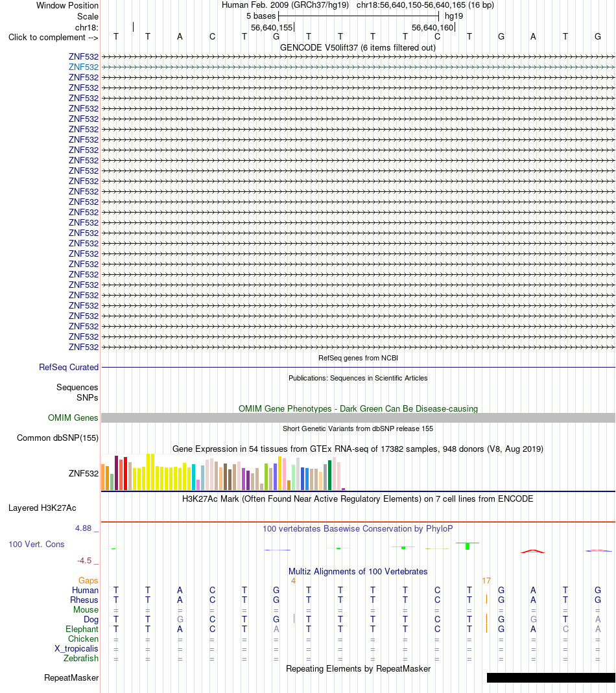The width and height of the screenshot is (616, 693).
Task: Click the 'Common dbSNP(155)' track label
Action: pos(58,438)
